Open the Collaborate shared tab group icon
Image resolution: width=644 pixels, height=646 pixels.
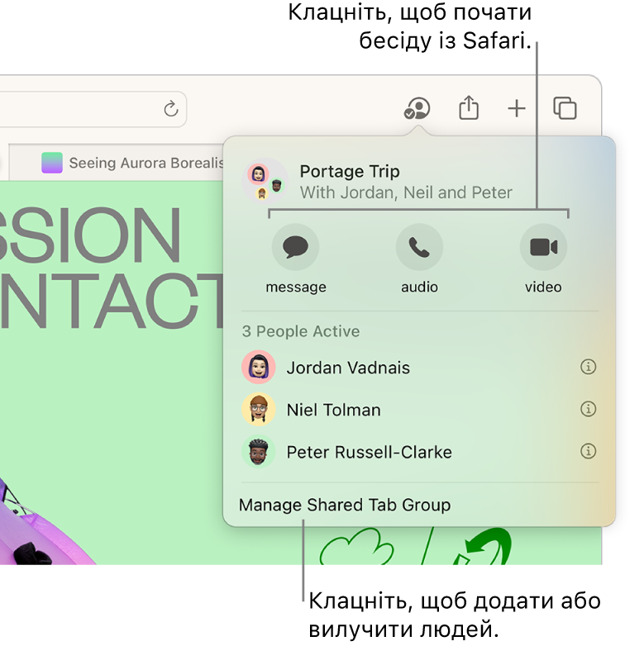[417, 108]
